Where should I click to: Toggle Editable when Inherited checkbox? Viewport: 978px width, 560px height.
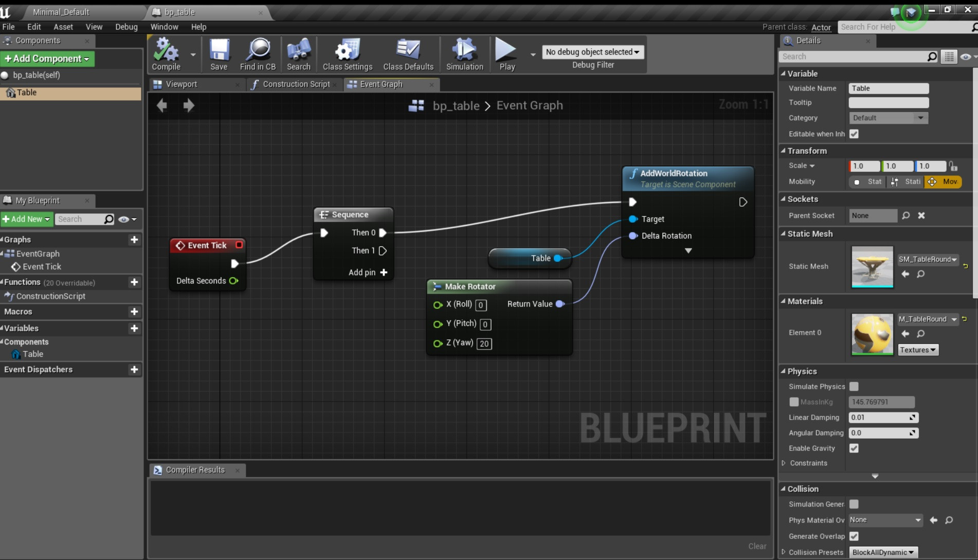click(854, 134)
